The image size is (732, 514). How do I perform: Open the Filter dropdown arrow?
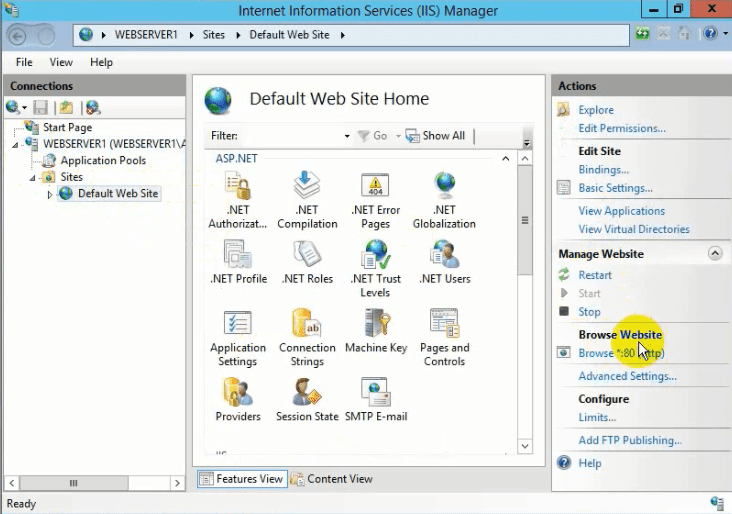click(x=347, y=136)
